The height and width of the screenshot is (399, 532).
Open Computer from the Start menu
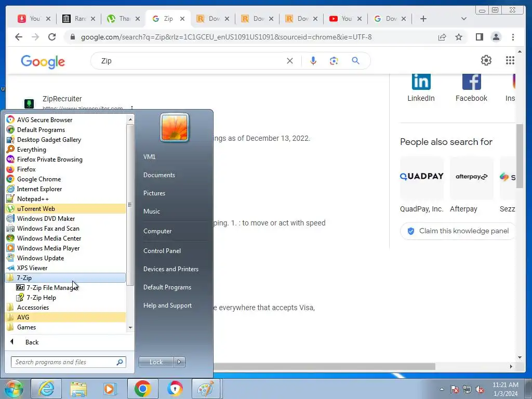click(157, 231)
